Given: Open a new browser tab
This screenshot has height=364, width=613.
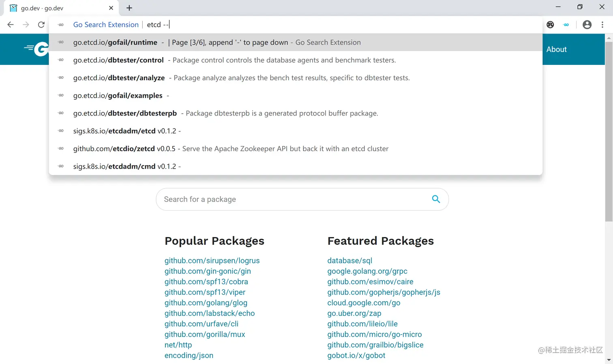Looking at the screenshot, I should (129, 8).
